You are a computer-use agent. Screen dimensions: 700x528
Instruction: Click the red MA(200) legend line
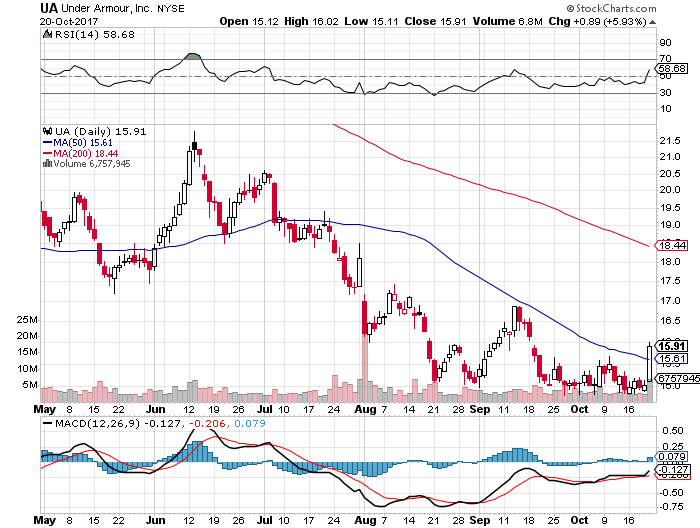coord(45,153)
